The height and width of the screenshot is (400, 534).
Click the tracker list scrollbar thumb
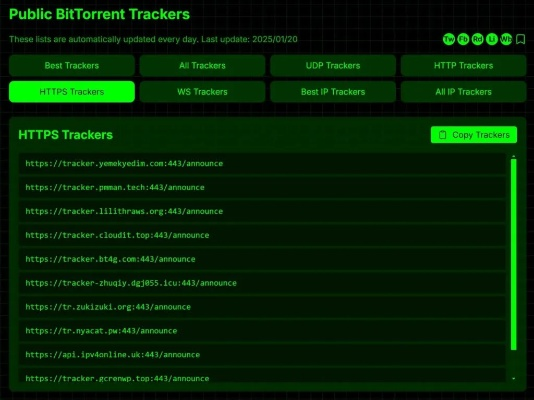(x=514, y=254)
